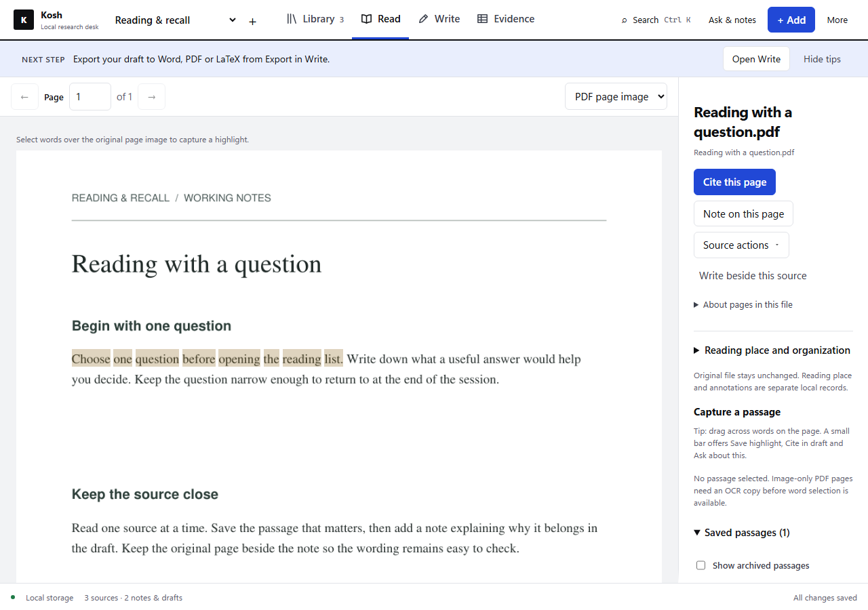Viewport: 868px width, 610px height.
Task: Click "3 sources · 2 notes & drafts" status
Action: (134, 598)
